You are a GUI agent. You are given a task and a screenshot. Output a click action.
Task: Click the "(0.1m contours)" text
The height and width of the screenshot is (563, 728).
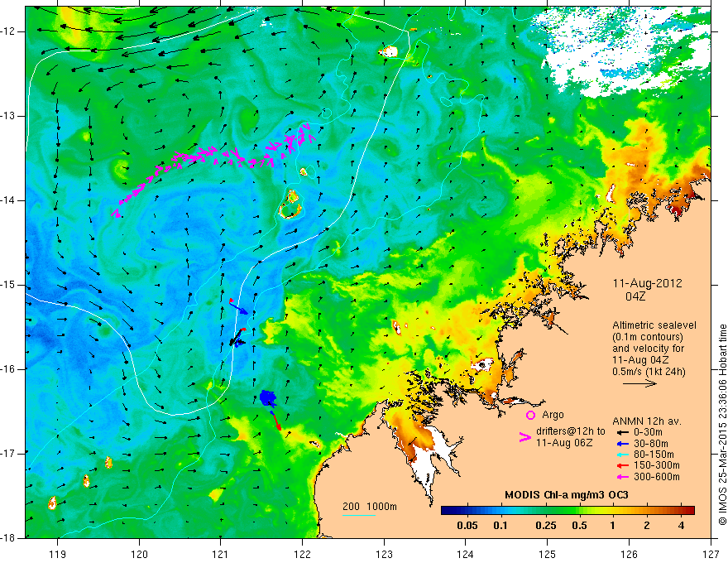click(648, 337)
